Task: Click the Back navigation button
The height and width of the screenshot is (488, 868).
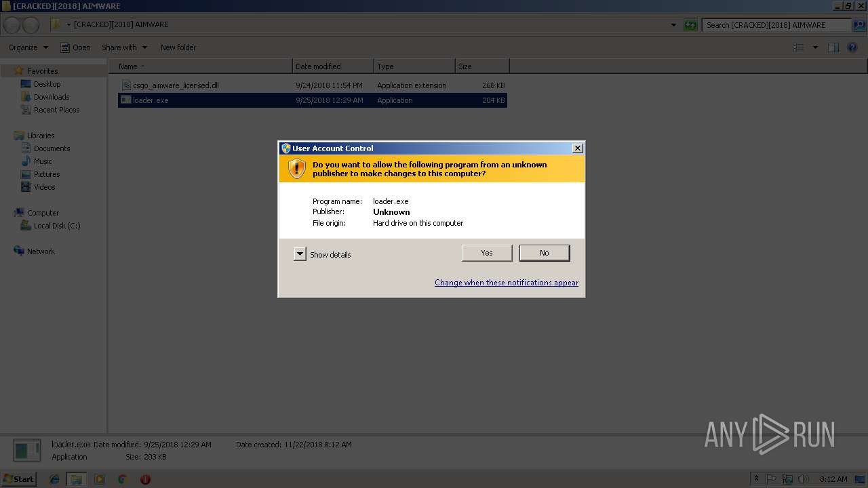Action: pos(12,25)
